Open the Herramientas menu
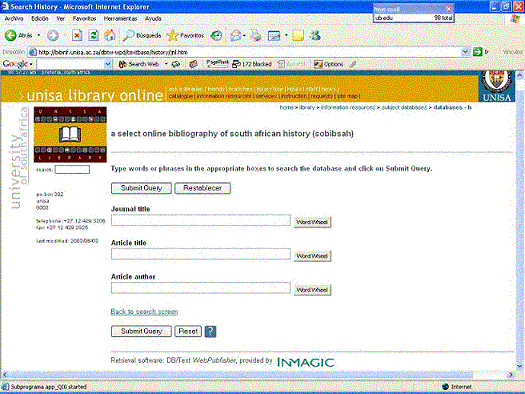 pyautogui.click(x=120, y=19)
